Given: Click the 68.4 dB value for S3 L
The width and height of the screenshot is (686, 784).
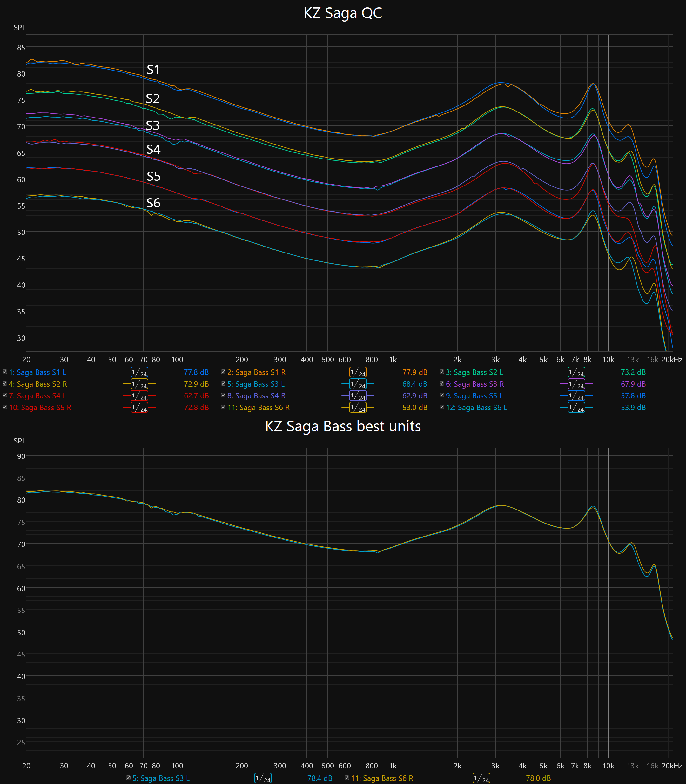Looking at the screenshot, I should tap(414, 384).
